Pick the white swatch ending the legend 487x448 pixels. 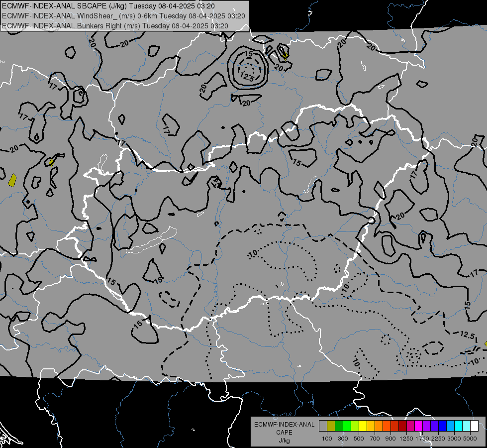click(x=474, y=426)
